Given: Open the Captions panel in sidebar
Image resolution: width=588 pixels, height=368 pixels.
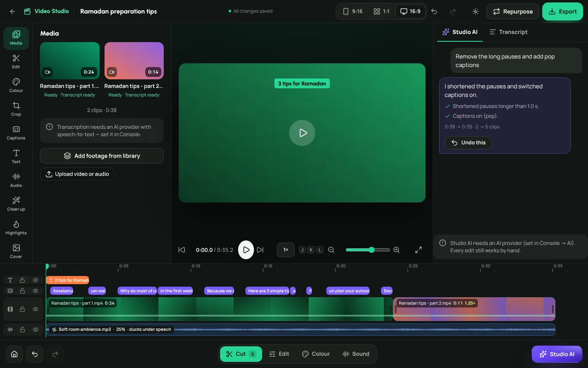Looking at the screenshot, I should (16, 133).
